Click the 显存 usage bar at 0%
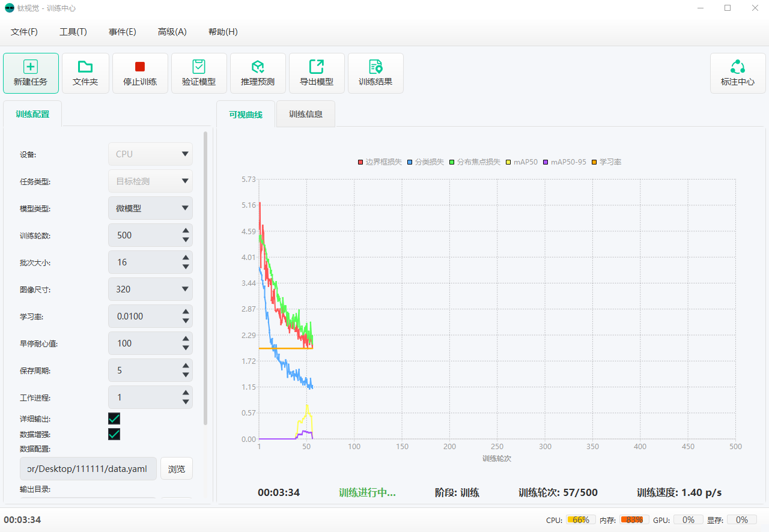 click(742, 520)
